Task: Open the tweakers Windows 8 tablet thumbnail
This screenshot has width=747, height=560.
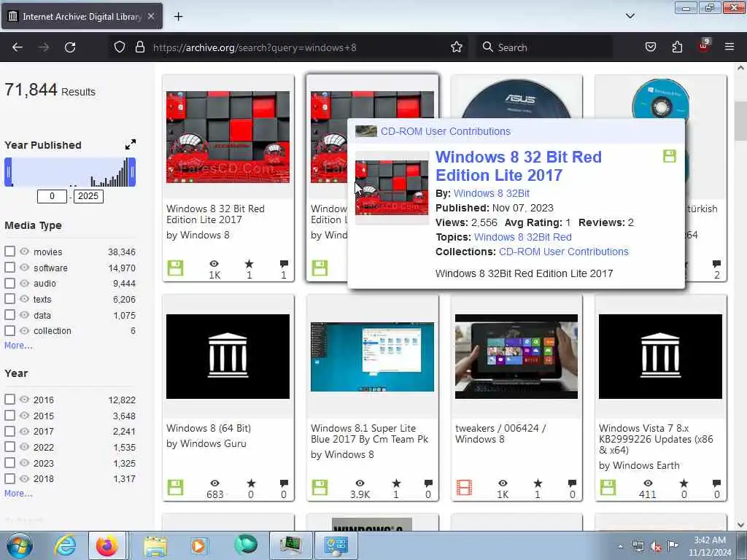Action: (x=516, y=356)
